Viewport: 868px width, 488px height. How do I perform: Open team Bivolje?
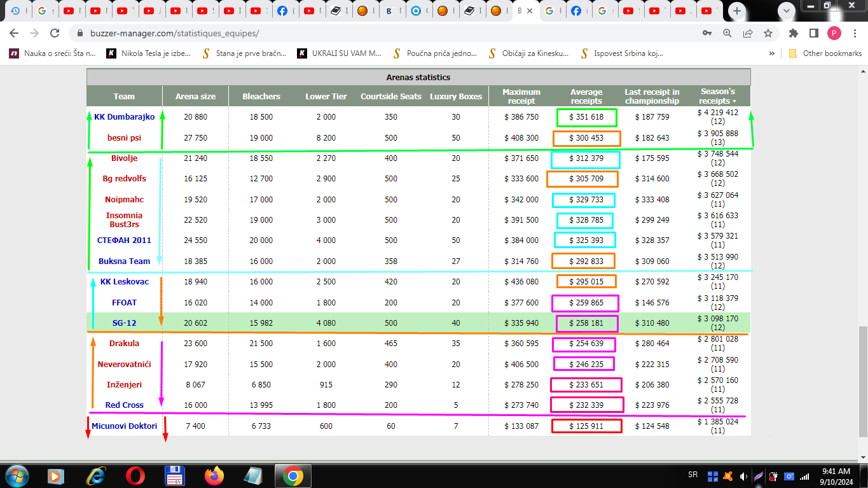(125, 158)
